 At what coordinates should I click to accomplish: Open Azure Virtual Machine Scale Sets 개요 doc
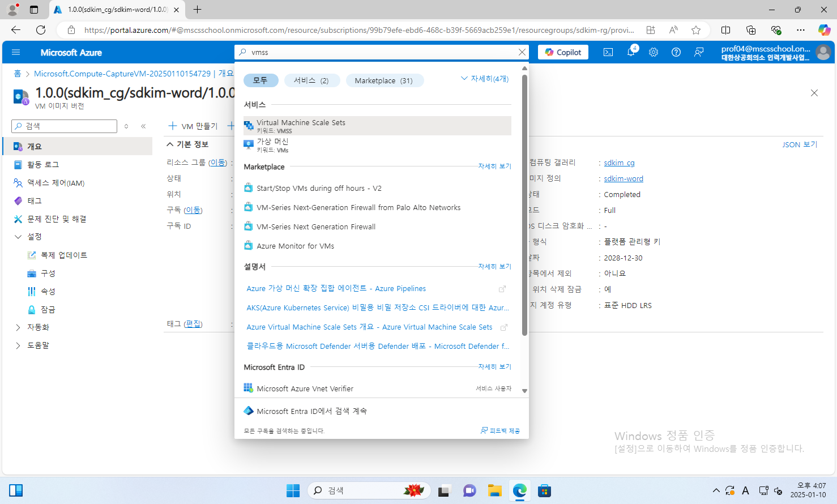click(369, 327)
